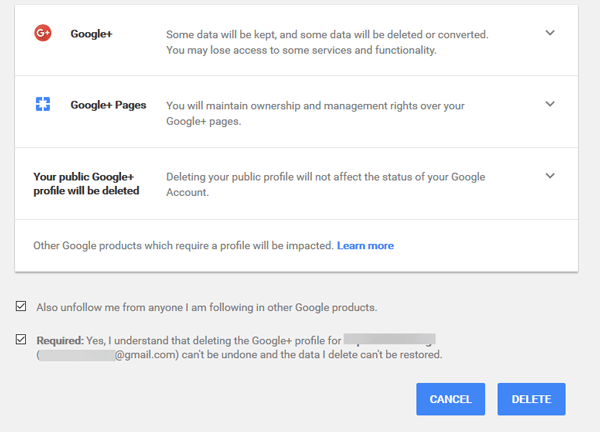600x432 pixels.
Task: Click 'Other Google products which require' text
Action: (x=183, y=246)
